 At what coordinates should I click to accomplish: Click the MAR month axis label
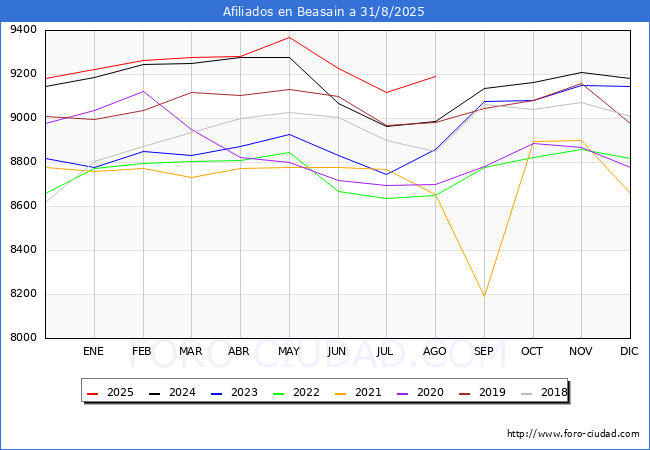191,351
